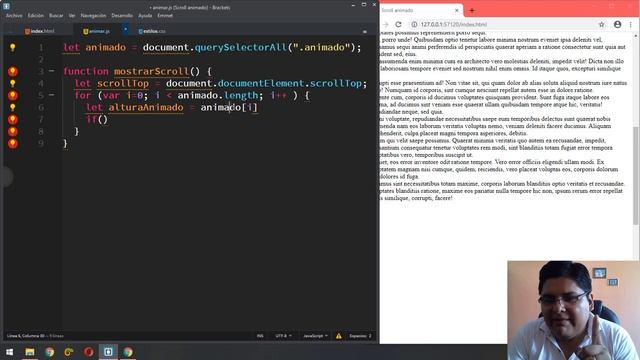Select the second Chrome icon on taskbar

128,352
